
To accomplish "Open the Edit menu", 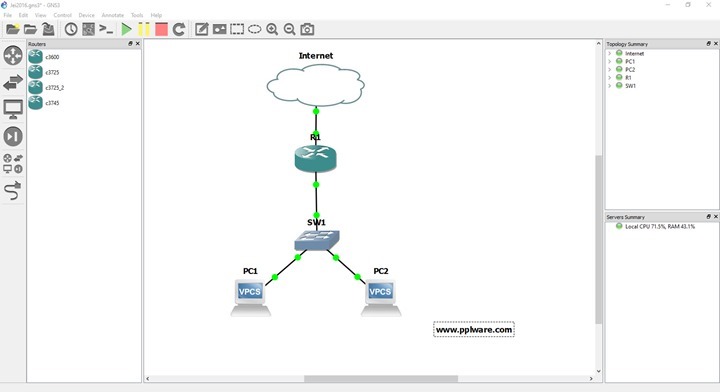I will pos(23,15).
